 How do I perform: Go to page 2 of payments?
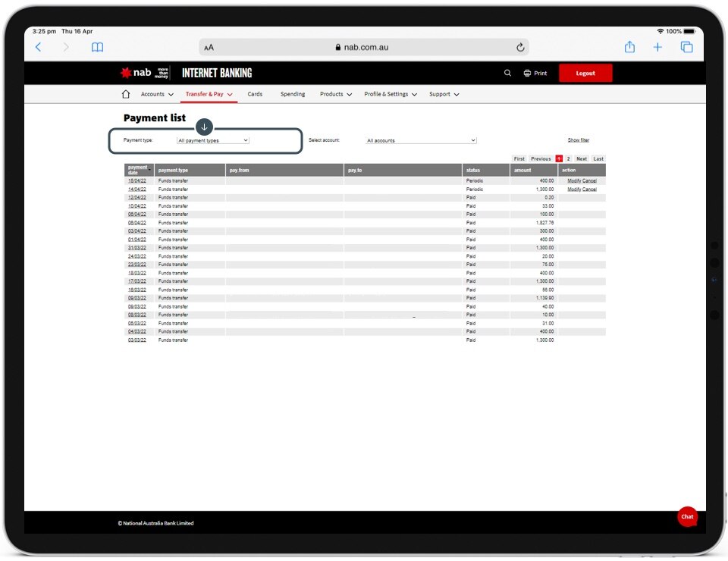[568, 159]
